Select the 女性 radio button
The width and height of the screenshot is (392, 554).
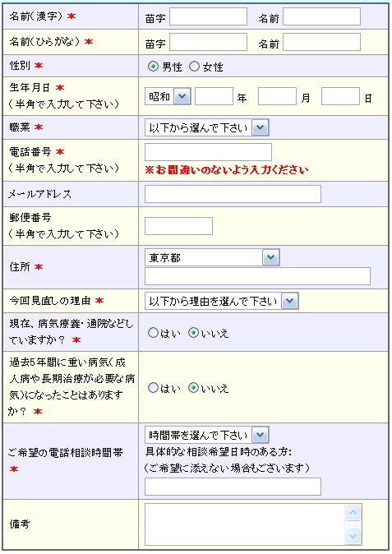click(x=194, y=66)
